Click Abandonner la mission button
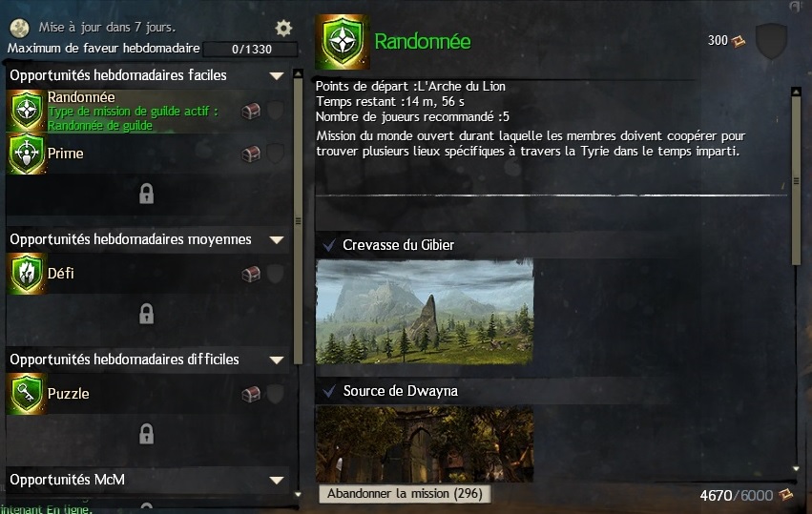 (405, 493)
